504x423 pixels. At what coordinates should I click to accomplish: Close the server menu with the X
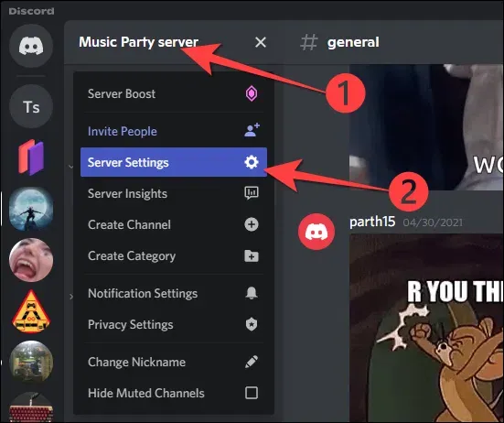261,42
